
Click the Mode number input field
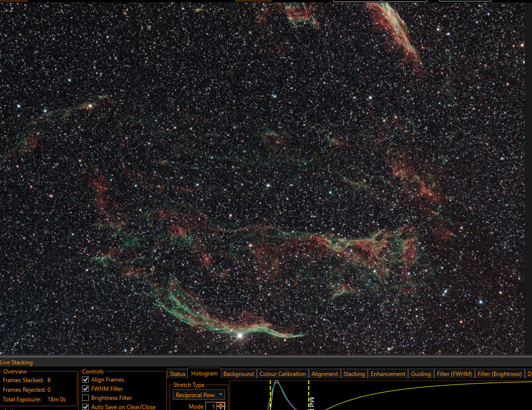pyautogui.click(x=211, y=406)
